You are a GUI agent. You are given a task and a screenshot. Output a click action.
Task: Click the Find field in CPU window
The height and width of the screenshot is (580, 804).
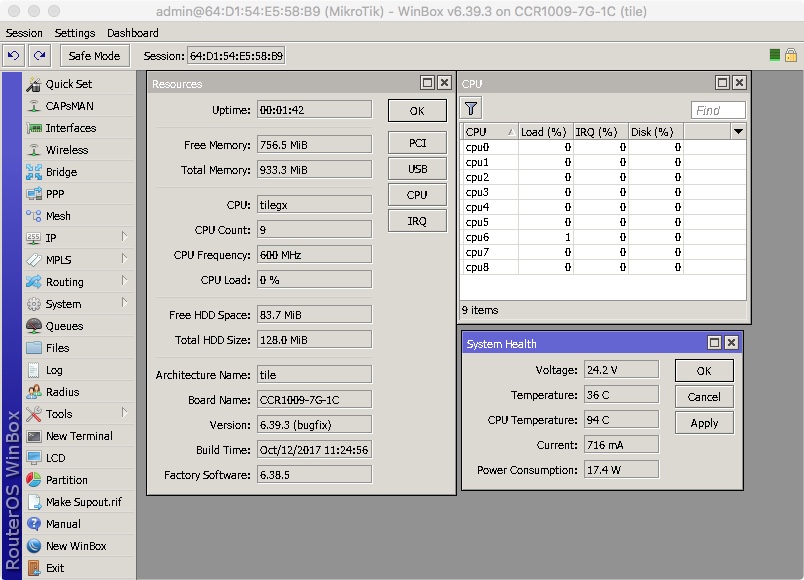[718, 111]
